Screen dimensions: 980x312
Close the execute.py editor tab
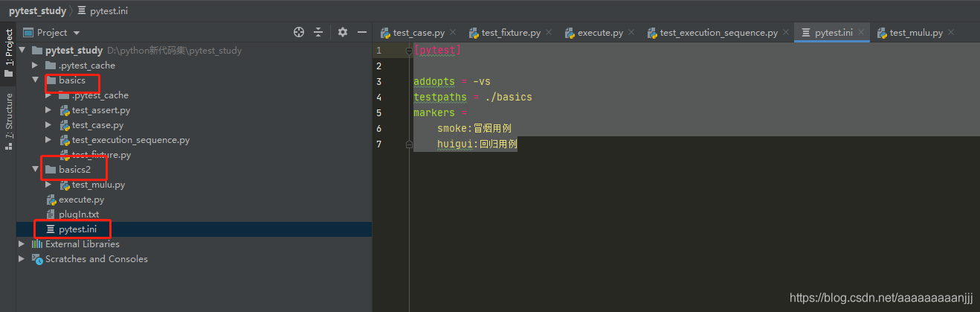[x=631, y=32]
